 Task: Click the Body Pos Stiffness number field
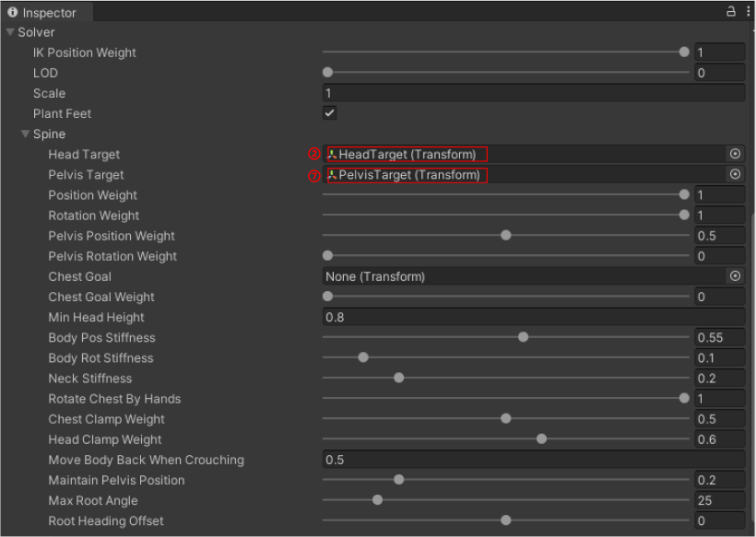click(x=720, y=337)
